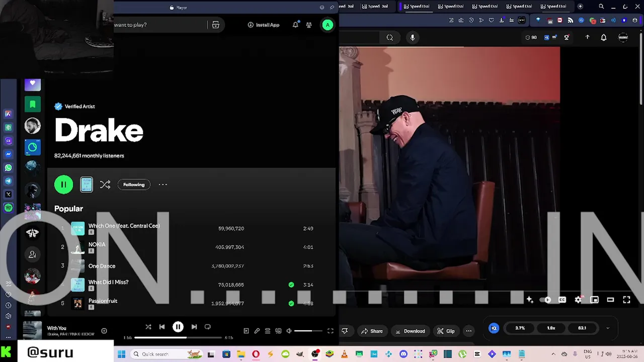Expand the IQ stats panel chevron
644x362 pixels.
pos(608,328)
